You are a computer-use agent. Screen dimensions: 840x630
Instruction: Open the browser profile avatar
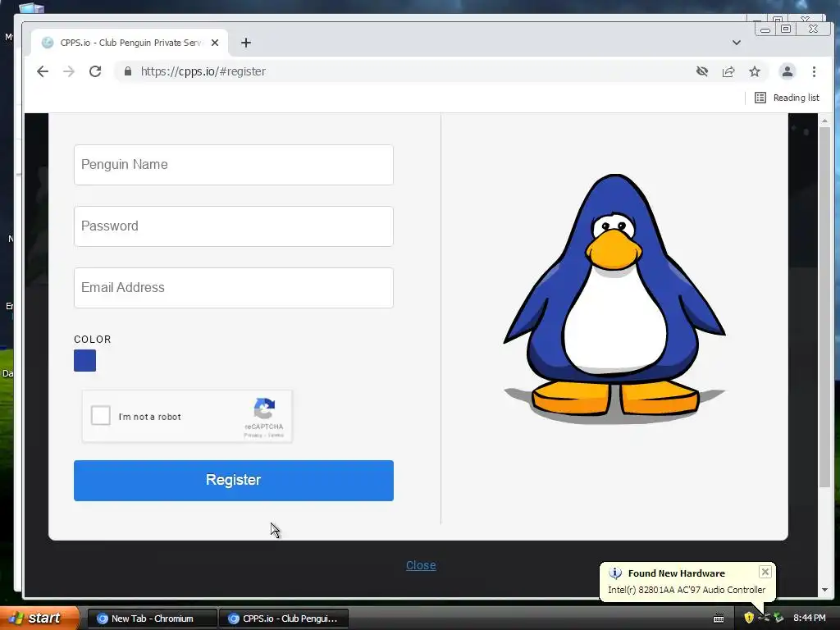click(787, 71)
